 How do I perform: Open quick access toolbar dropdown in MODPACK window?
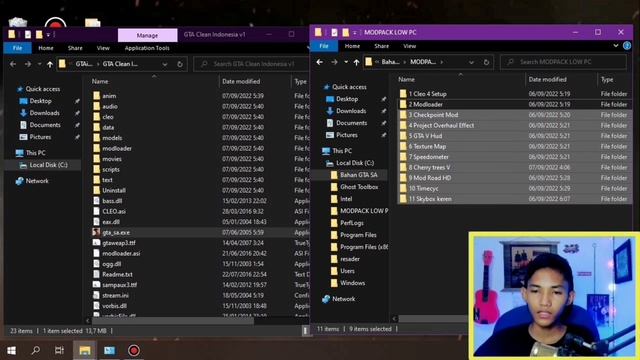[355, 32]
